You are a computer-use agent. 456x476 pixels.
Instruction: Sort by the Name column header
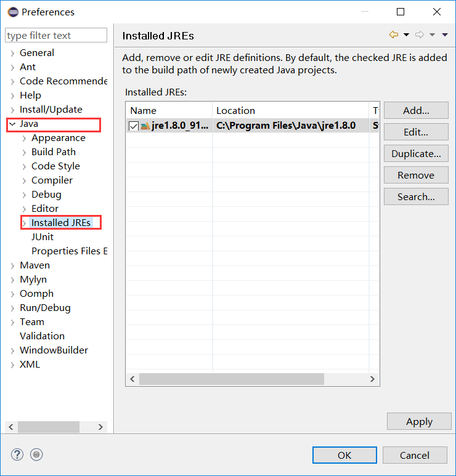[x=169, y=110]
